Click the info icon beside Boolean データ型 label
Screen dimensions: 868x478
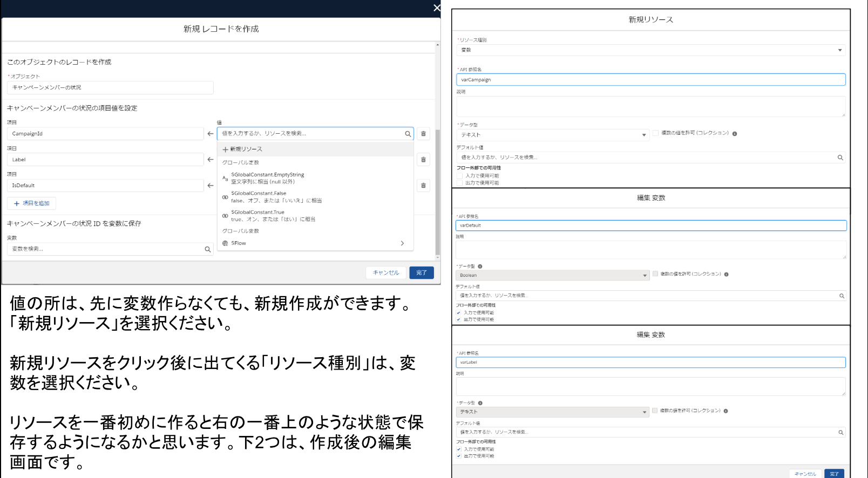(480, 267)
